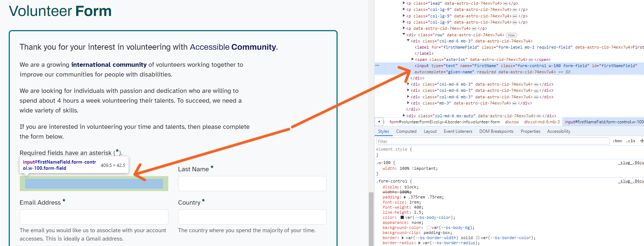The width and height of the screenshot is (644, 246).
Task: Expand the ellipsis in div col-md-6 mx-auto row
Action: [538, 116]
